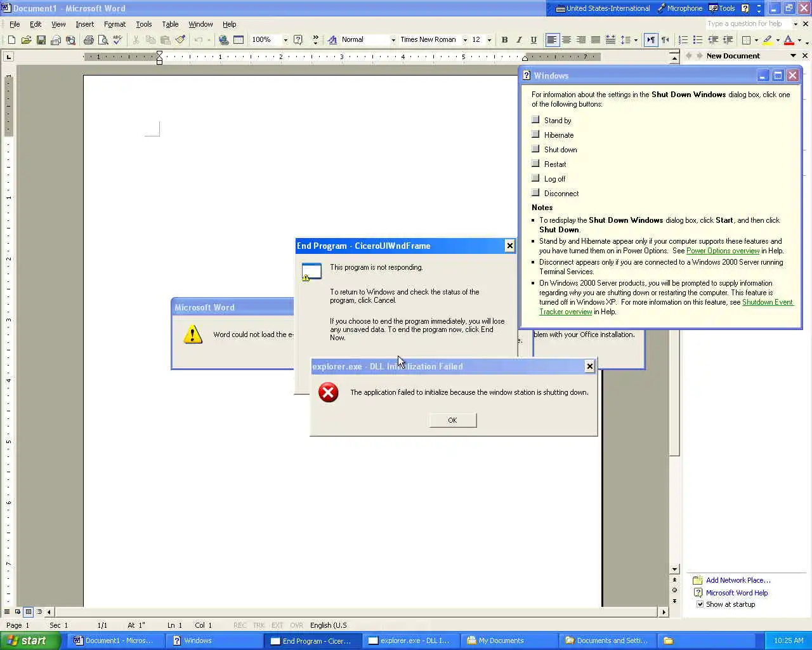The image size is (812, 650).
Task: Click Add Network Place link
Action: 738,580
